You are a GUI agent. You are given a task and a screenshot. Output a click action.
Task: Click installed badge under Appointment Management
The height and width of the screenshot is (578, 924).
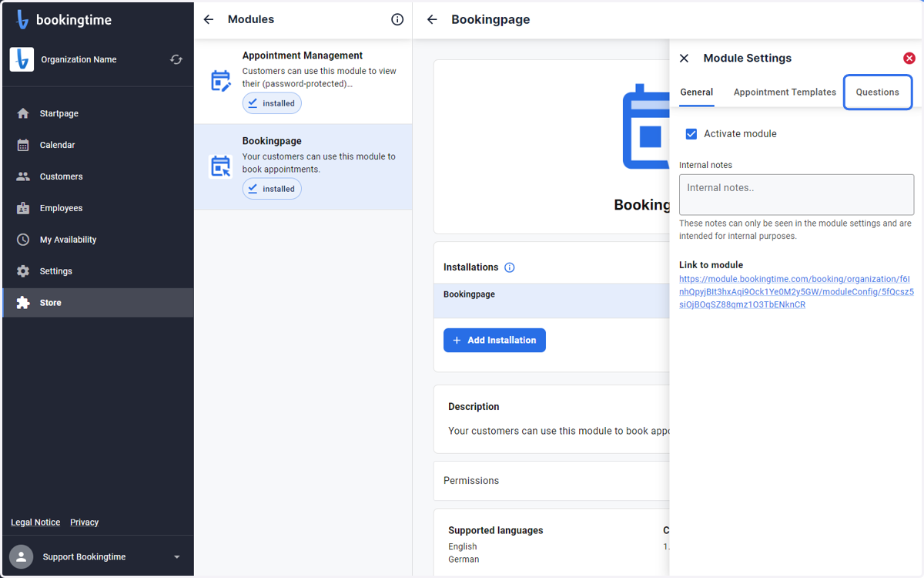[x=272, y=103]
